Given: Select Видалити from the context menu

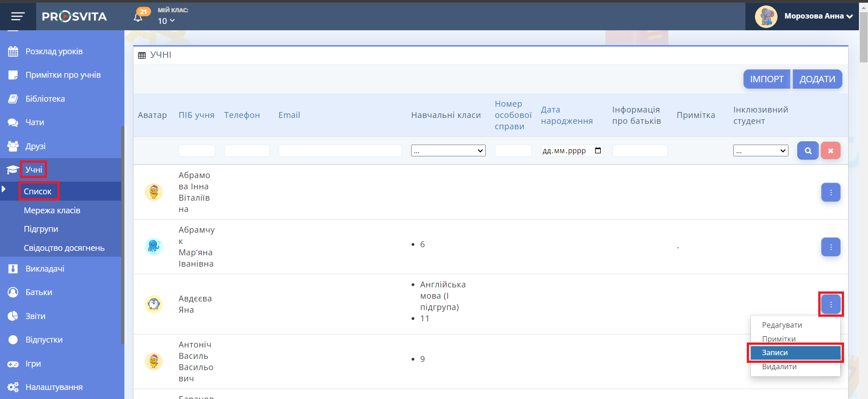Looking at the screenshot, I should click(779, 366).
